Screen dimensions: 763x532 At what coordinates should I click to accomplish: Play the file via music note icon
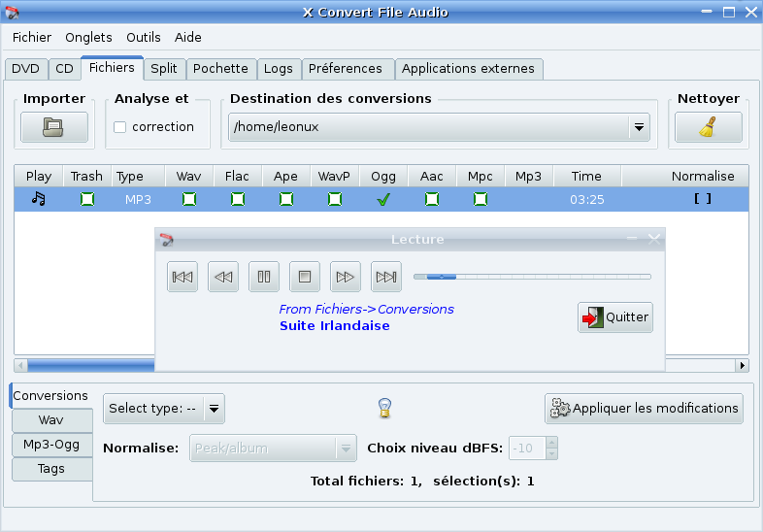(x=39, y=199)
